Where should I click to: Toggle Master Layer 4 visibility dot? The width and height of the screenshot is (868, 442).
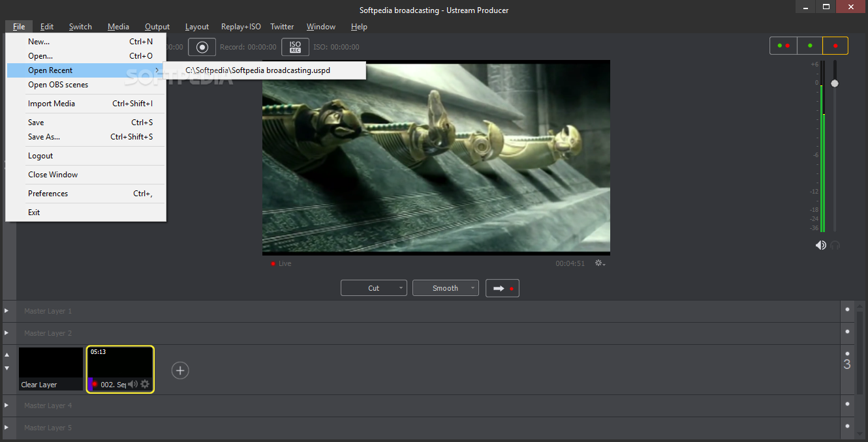tap(847, 404)
